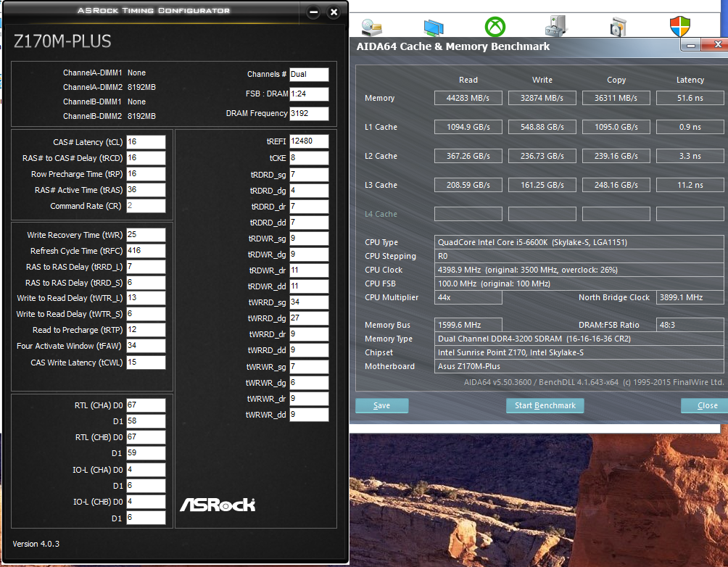This screenshot has height=567, width=728.
Task: Click the CPU Clock value 4398.9 MHz
Action: click(579, 270)
